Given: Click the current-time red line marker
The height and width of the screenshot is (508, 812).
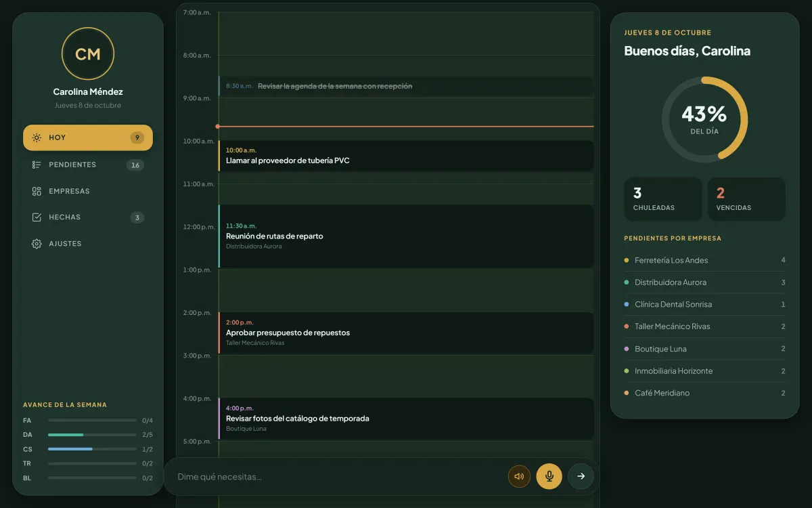Looking at the screenshot, I should coord(405,127).
